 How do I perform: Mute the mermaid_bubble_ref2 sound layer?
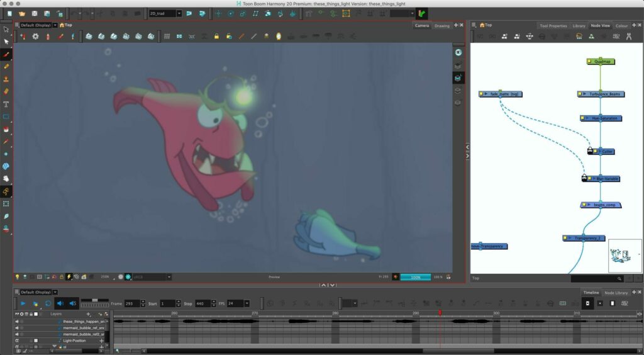coord(17,334)
